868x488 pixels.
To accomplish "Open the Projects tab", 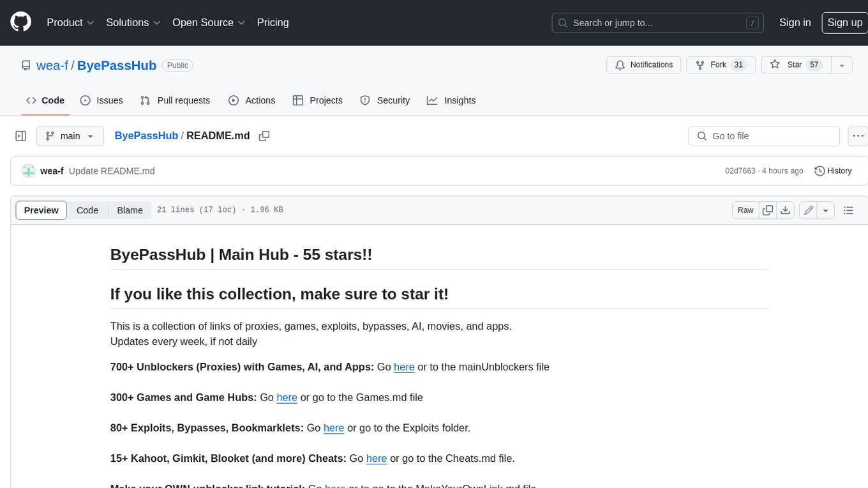I will point(317,100).
